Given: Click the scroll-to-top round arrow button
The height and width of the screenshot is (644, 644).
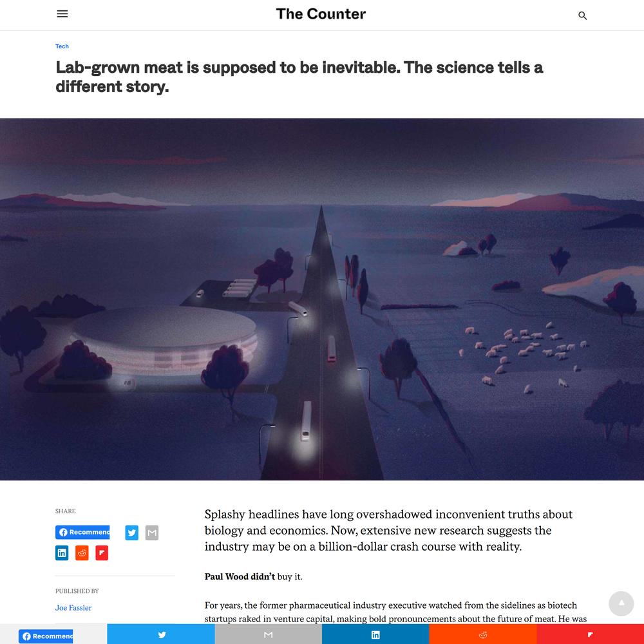Looking at the screenshot, I should 621,603.
